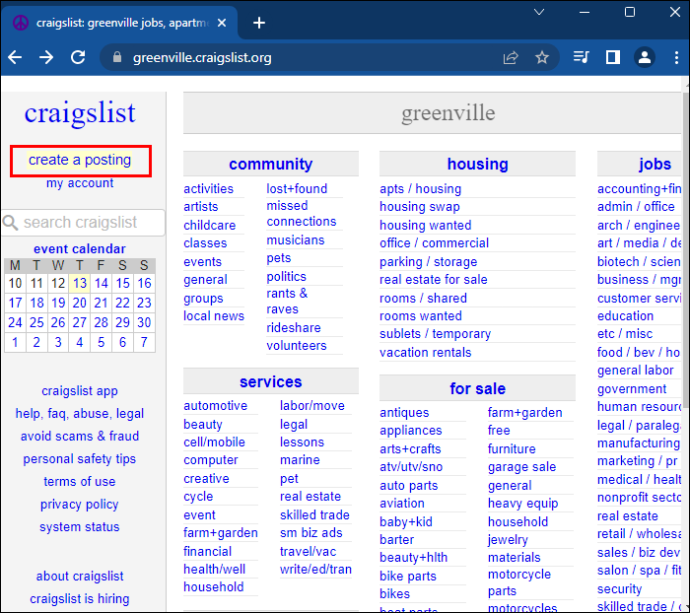Open the community section heading
Screen dimensions: 690x613
[271, 164]
